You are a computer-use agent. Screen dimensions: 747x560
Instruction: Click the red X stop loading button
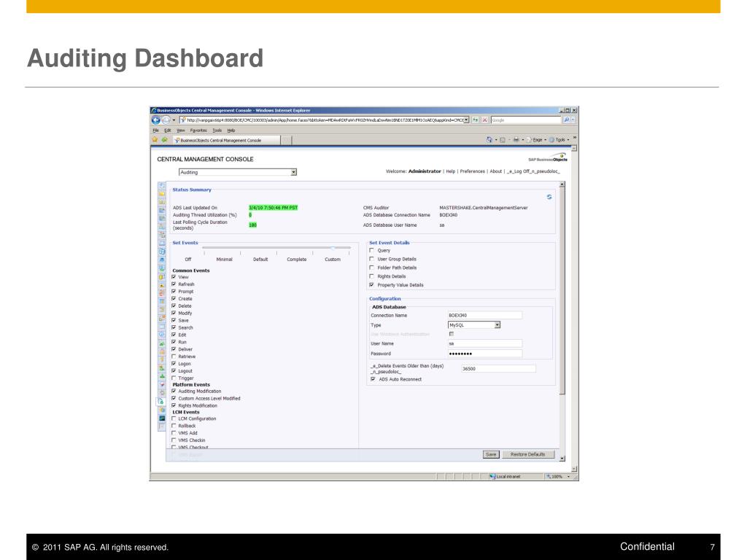pyautogui.click(x=484, y=120)
